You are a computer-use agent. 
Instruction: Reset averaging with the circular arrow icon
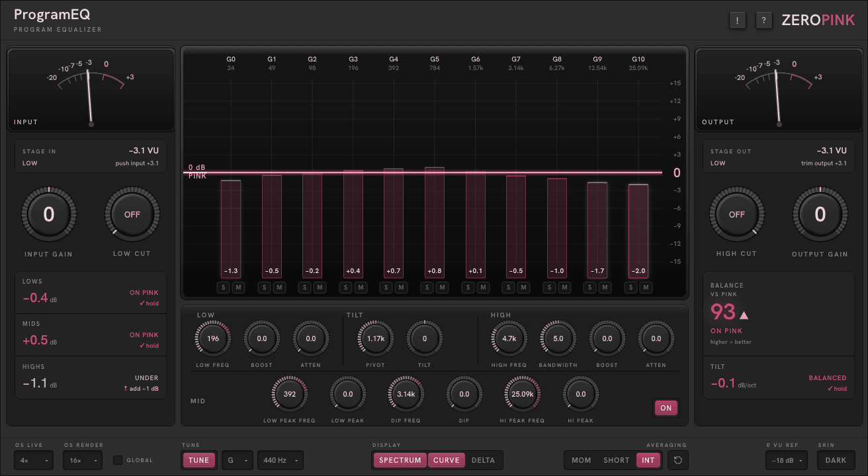click(x=677, y=460)
